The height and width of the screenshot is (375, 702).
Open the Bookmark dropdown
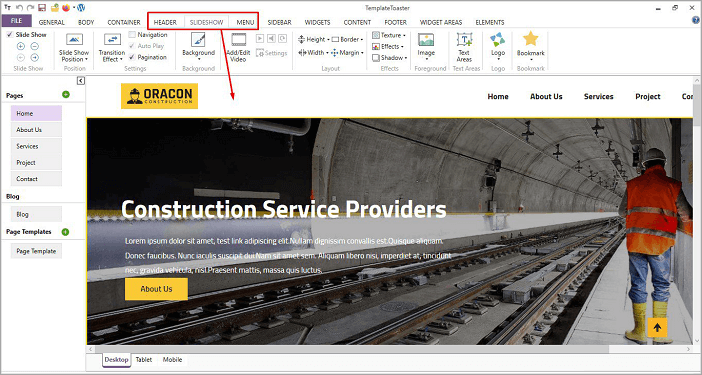click(x=531, y=47)
